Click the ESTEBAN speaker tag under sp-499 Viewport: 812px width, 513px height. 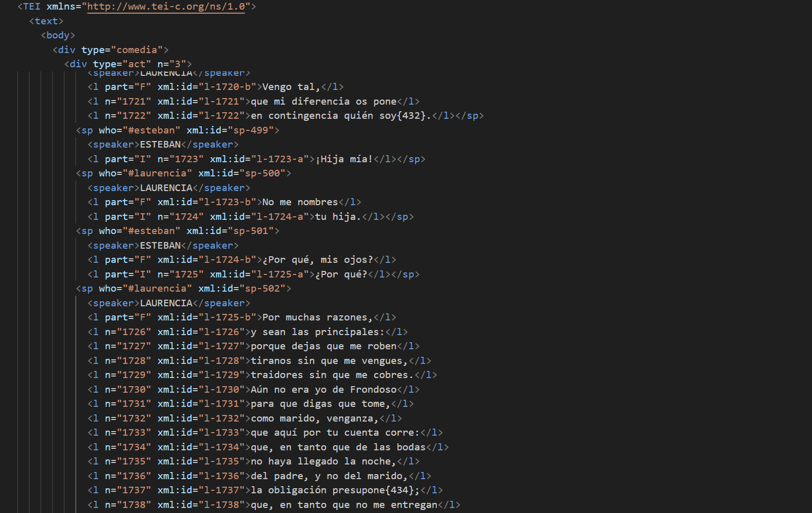[x=163, y=145]
